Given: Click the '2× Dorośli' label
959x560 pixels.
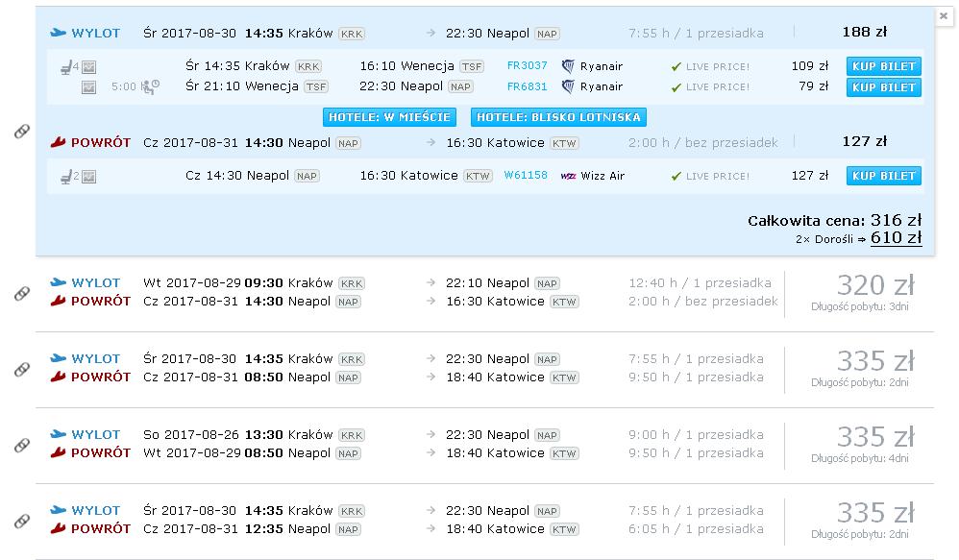Looking at the screenshot, I should click(x=824, y=239).
